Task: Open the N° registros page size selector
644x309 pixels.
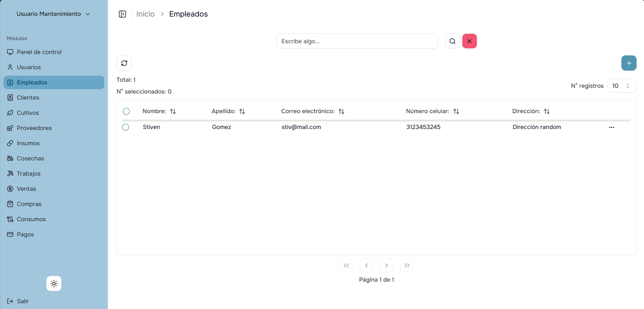Action: click(621, 86)
